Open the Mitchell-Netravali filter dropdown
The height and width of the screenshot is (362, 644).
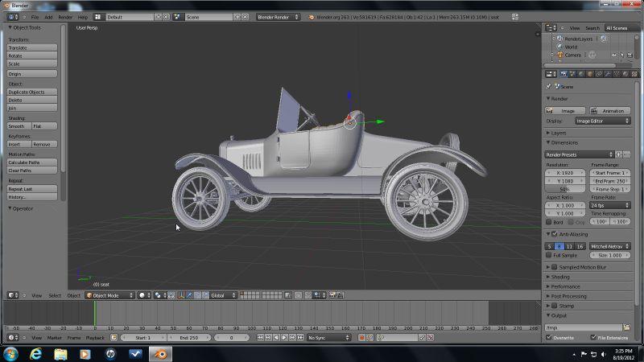click(x=610, y=246)
